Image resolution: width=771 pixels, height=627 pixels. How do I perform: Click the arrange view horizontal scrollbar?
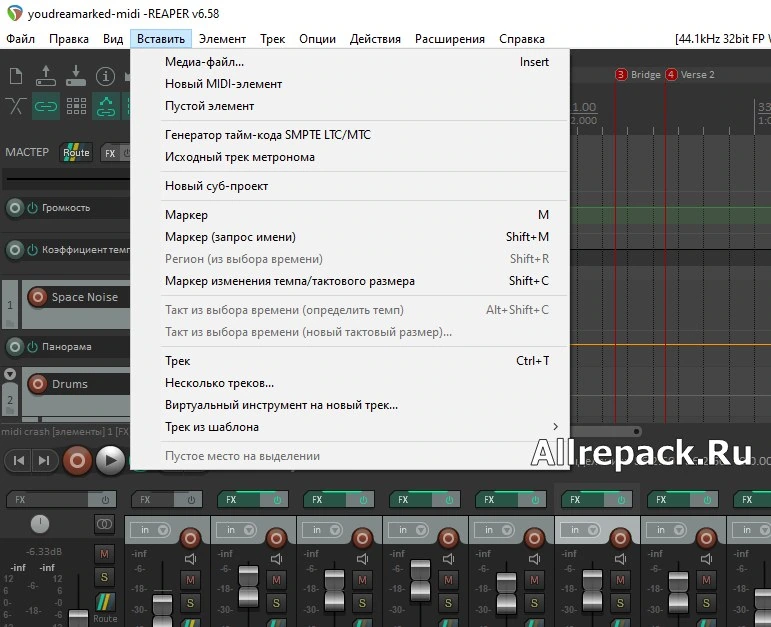coord(607,431)
